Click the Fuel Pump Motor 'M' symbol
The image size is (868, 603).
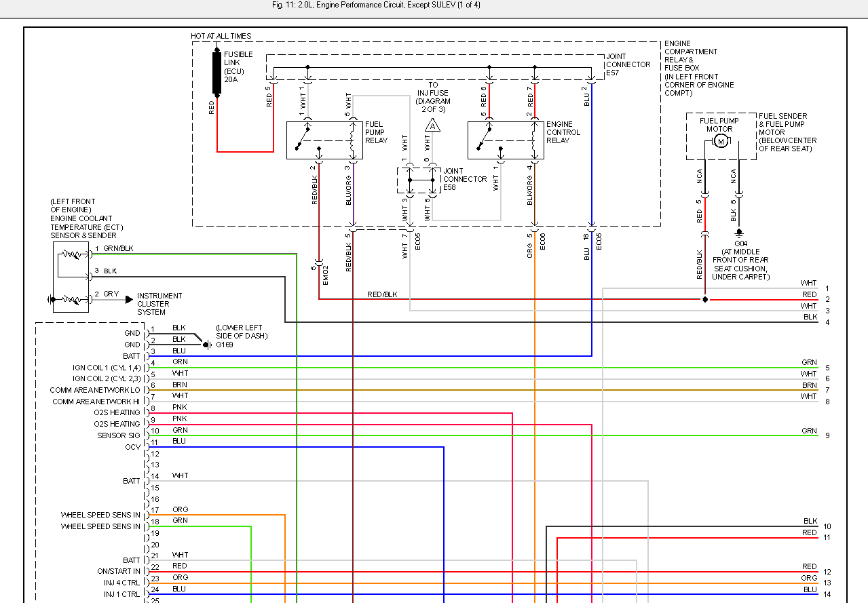720,140
